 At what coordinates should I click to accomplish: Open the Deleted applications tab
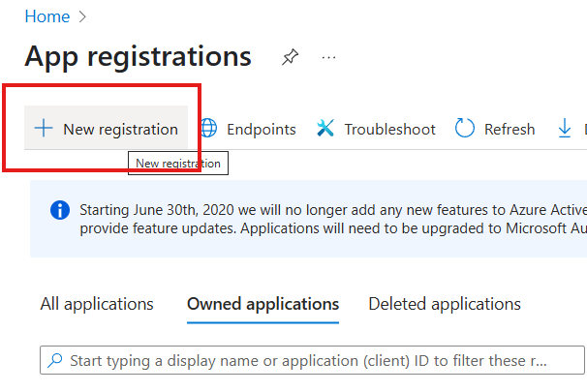coord(445,304)
